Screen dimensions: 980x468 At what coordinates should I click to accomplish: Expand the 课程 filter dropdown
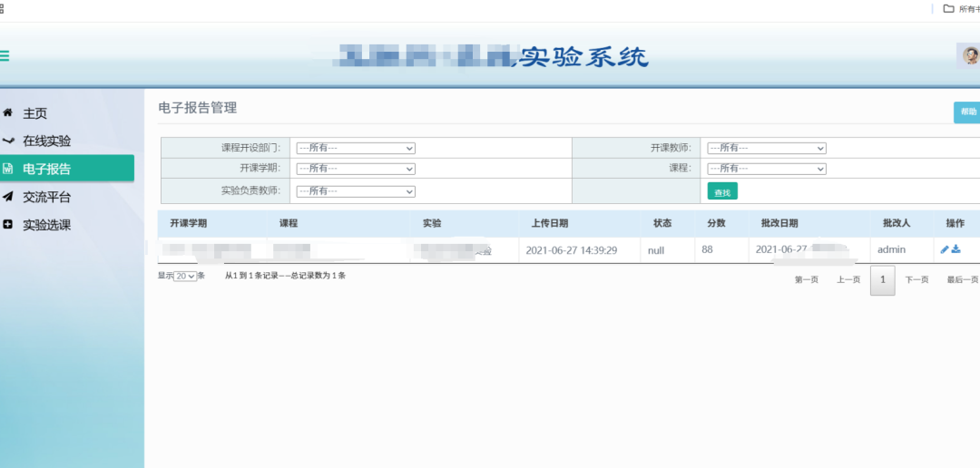(767, 169)
